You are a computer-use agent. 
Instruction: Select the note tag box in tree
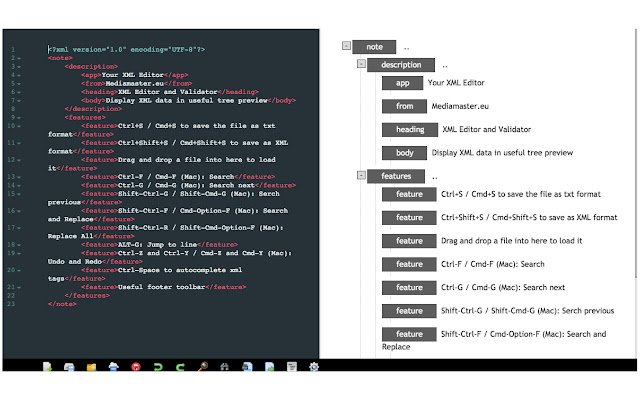374,47
